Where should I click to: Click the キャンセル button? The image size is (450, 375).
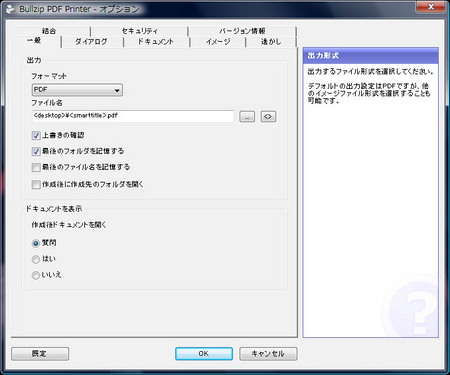pyautogui.click(x=268, y=354)
